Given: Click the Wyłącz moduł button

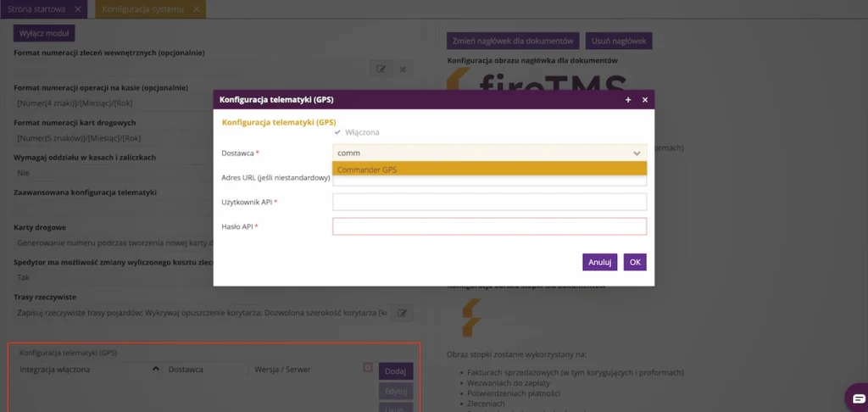Looking at the screenshot, I should coord(44,33).
